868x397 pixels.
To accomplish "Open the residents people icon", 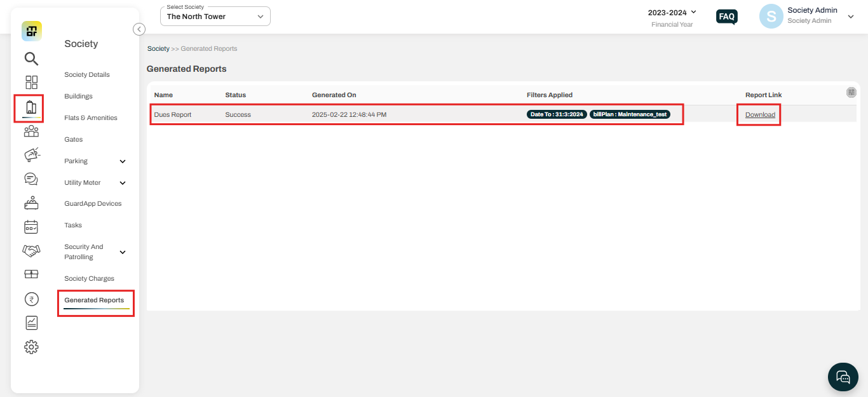I will click(31, 131).
